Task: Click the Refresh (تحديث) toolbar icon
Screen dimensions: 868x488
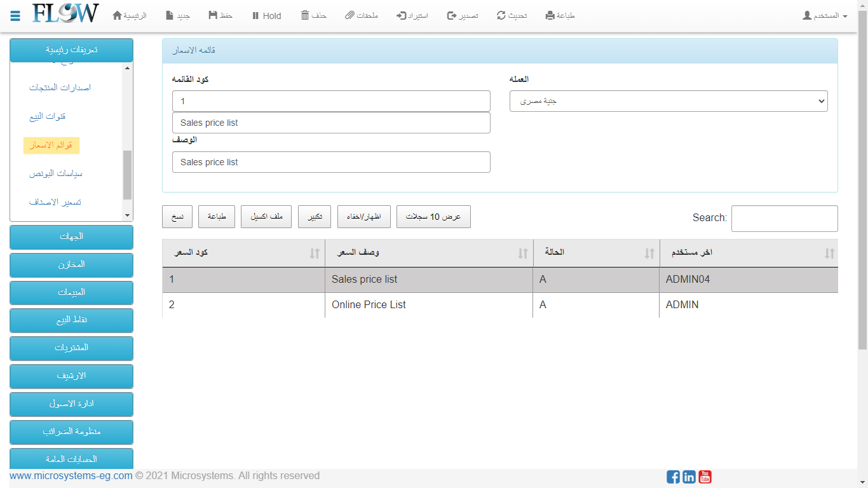Action: tap(501, 16)
